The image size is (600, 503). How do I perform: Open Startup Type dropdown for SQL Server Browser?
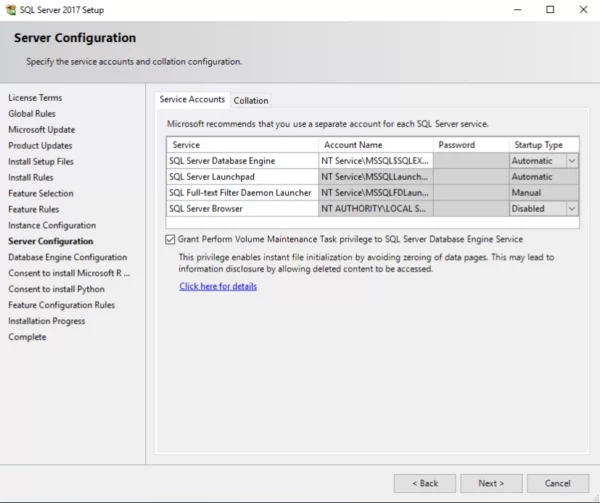(572, 209)
